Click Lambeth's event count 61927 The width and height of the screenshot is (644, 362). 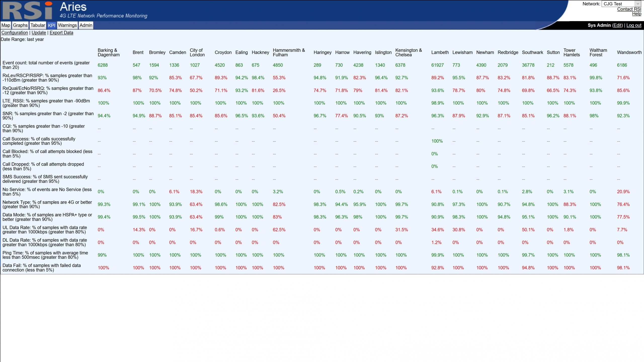click(437, 65)
